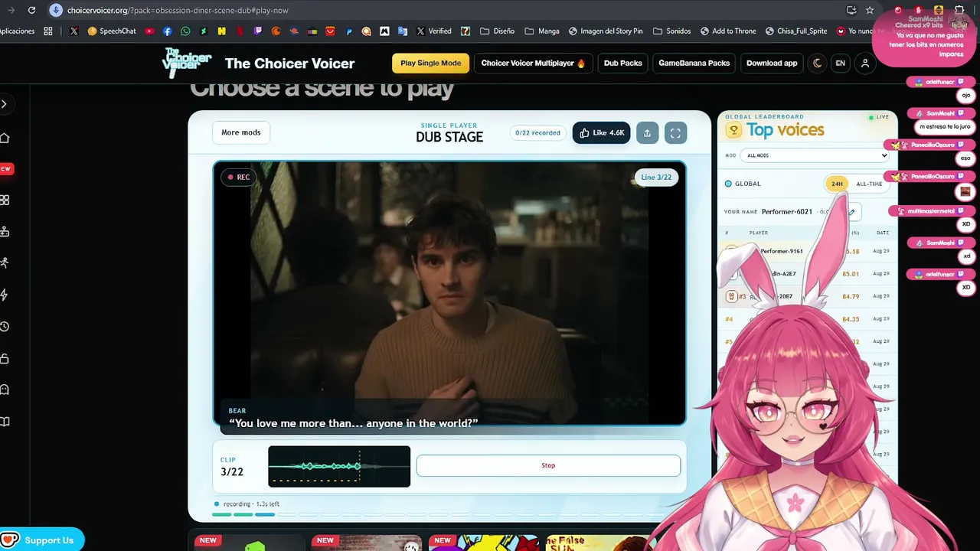Click the More mods button
Image resolution: width=980 pixels, height=551 pixels.
coord(241,132)
